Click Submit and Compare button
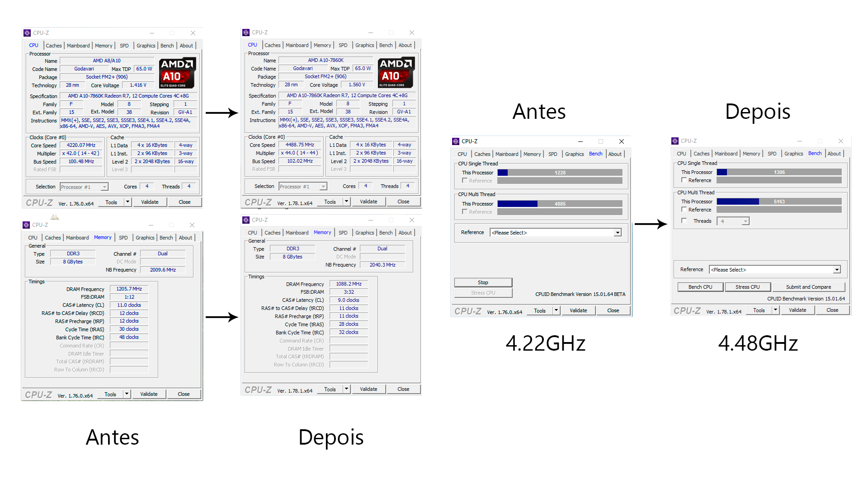The height and width of the screenshot is (488, 868). coord(808,287)
